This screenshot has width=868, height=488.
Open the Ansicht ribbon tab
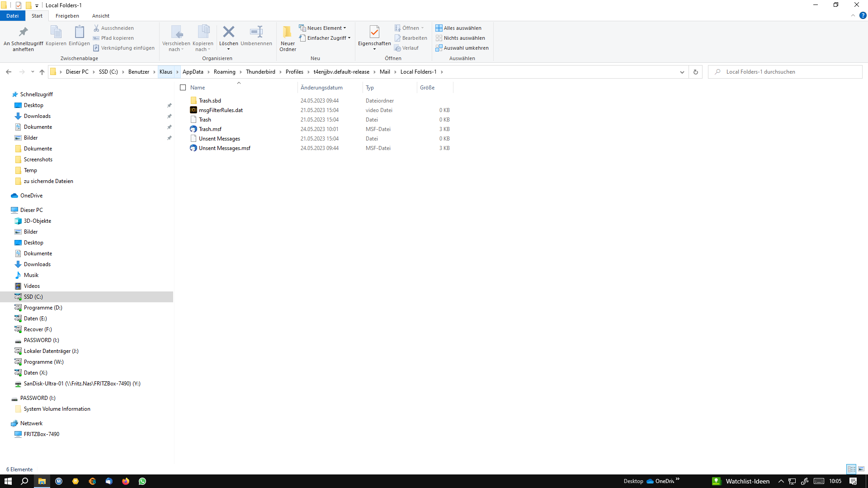[x=101, y=16]
